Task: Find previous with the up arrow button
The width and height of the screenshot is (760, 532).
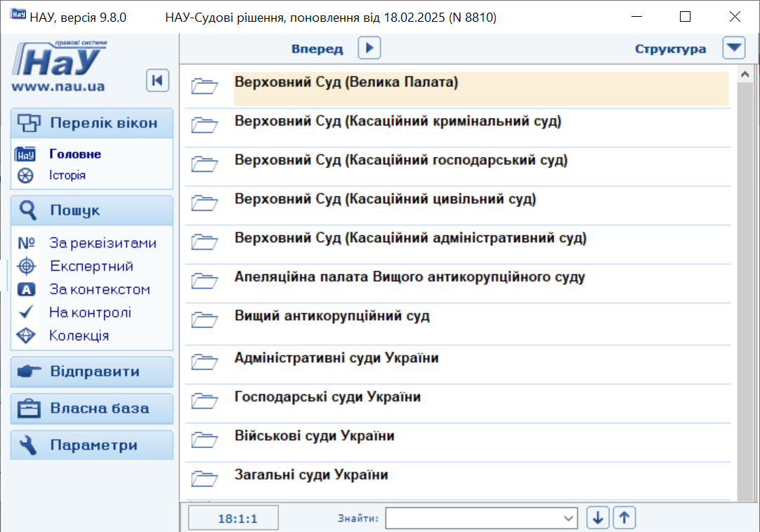Action: point(624,517)
